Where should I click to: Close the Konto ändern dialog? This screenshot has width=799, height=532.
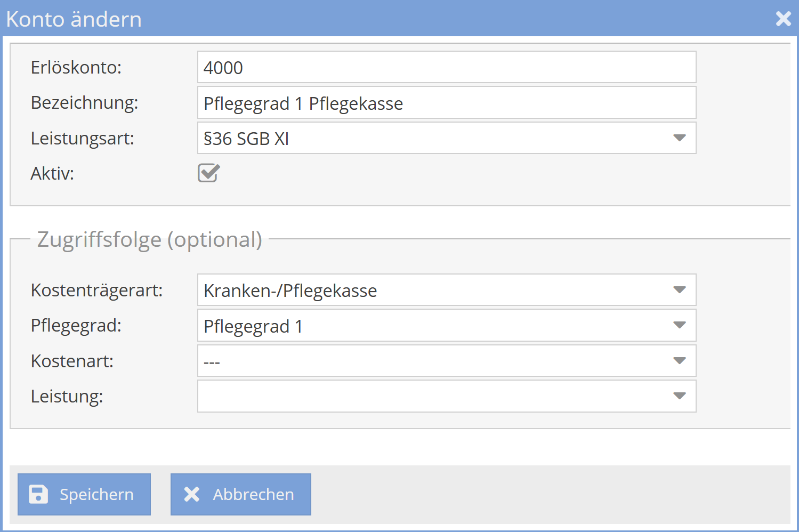[783, 19]
